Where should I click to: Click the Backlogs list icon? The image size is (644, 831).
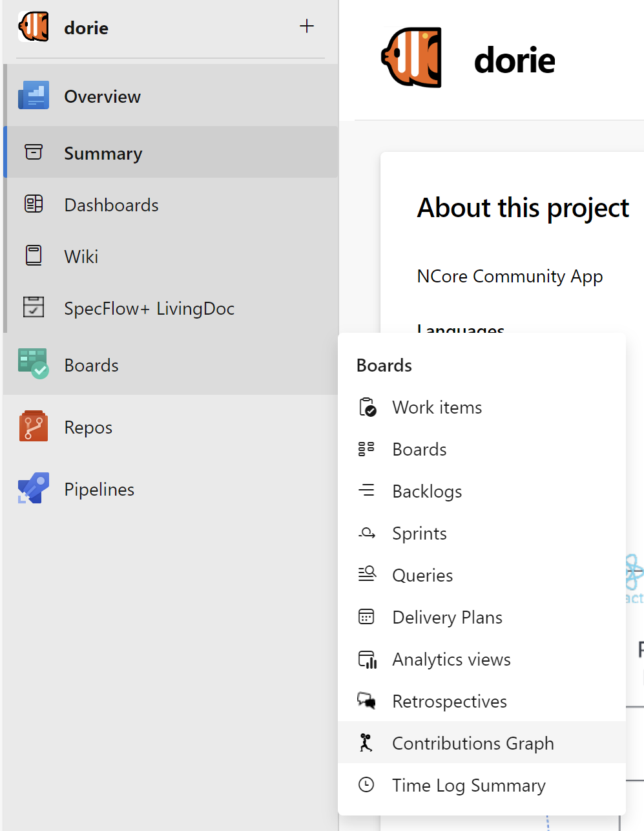pyautogui.click(x=366, y=490)
